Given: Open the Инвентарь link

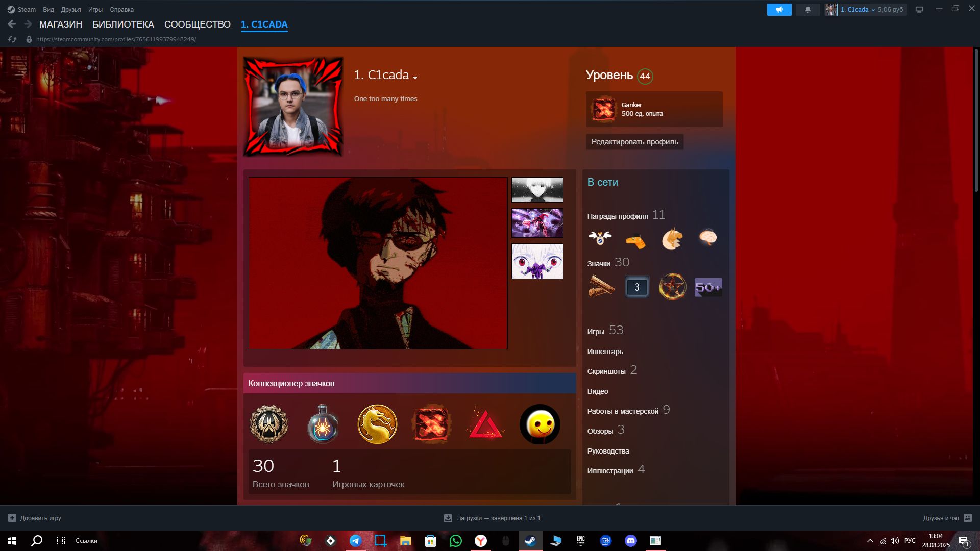Looking at the screenshot, I should coord(605,352).
